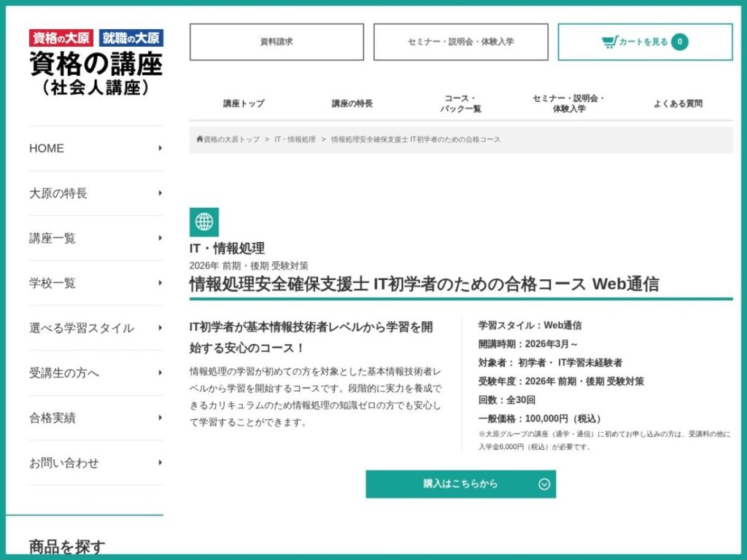Click 受験年度：2026年 前期・後期 受験対策 detail line
Viewport: 747px width, 560px height.
point(561,381)
